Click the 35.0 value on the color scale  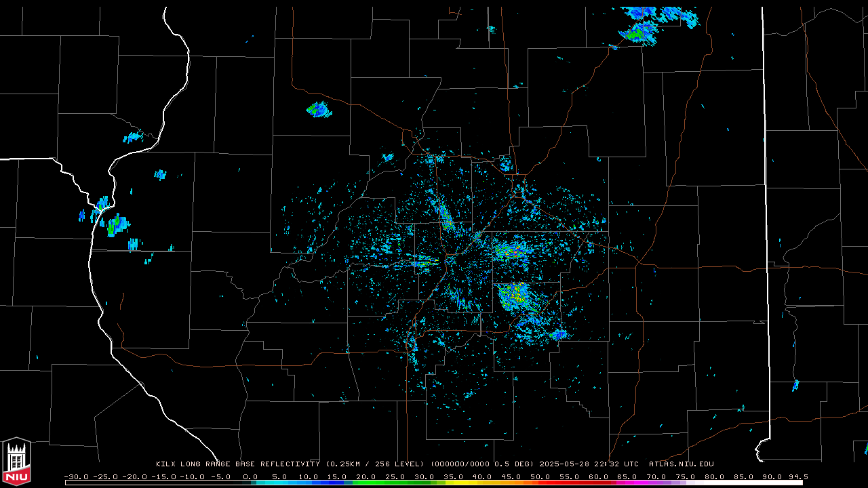coord(453,477)
